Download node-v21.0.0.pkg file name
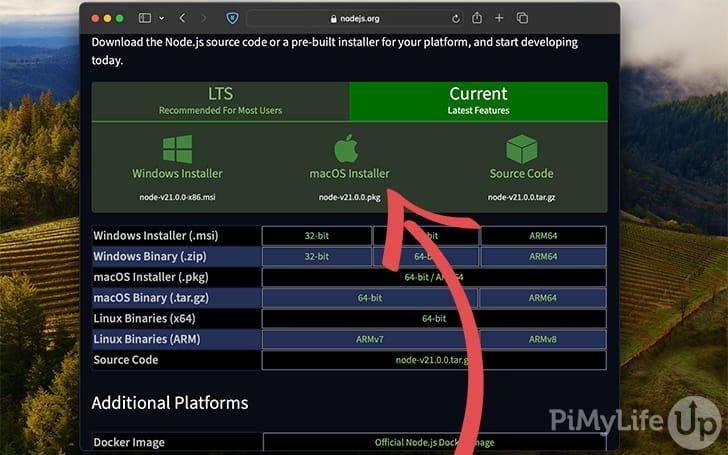The width and height of the screenshot is (728, 455). pyautogui.click(x=350, y=197)
